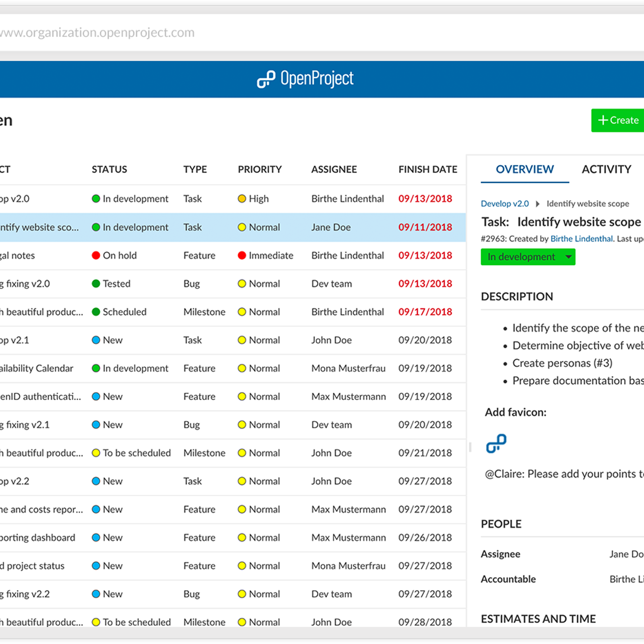Image resolution: width=644 pixels, height=644 pixels.
Task: Click the FINISH DATE column header
Action: (428, 169)
